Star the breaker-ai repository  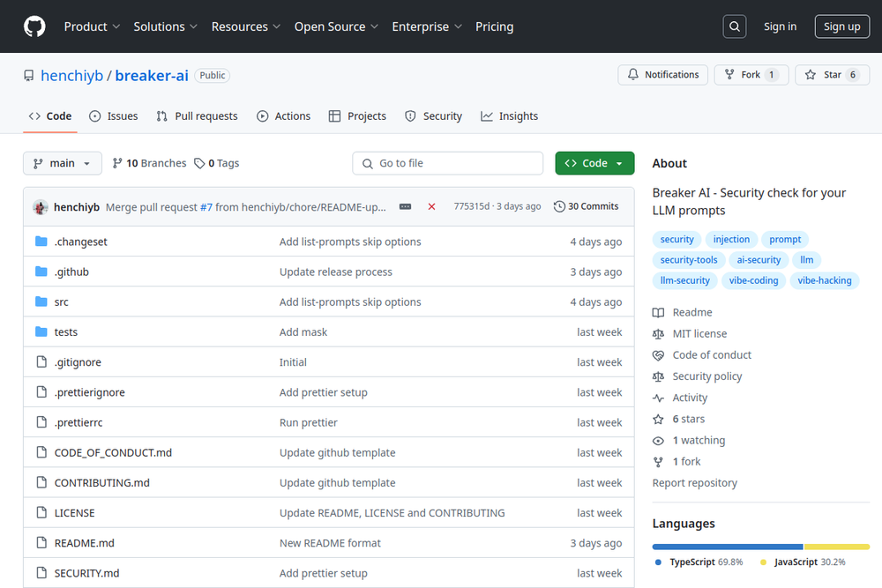[x=832, y=75]
